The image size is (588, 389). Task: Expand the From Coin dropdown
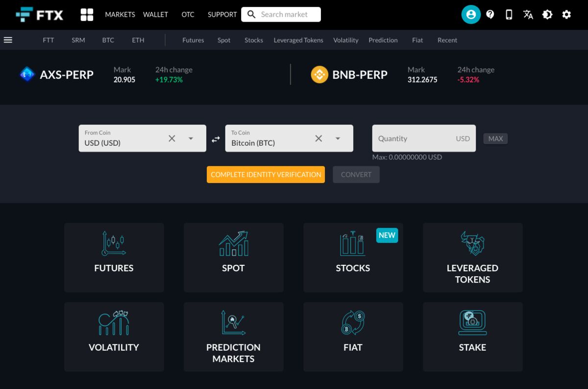191,138
